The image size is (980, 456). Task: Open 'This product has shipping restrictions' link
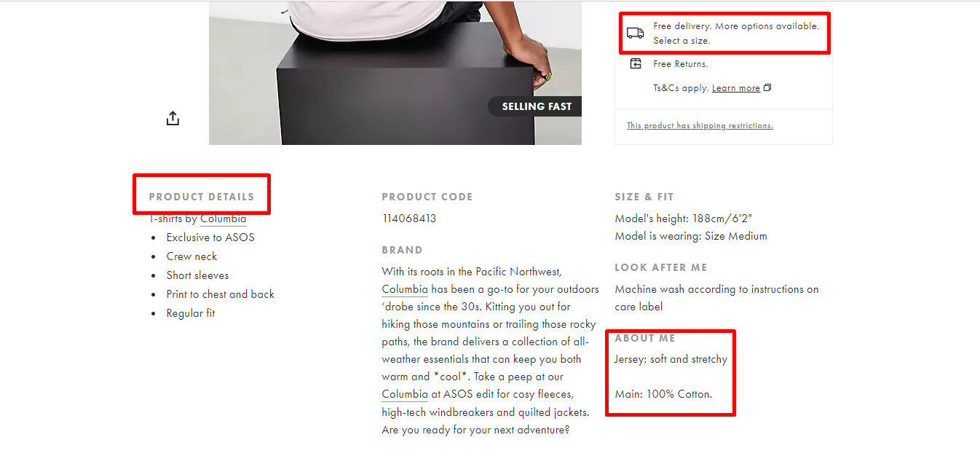pos(700,125)
